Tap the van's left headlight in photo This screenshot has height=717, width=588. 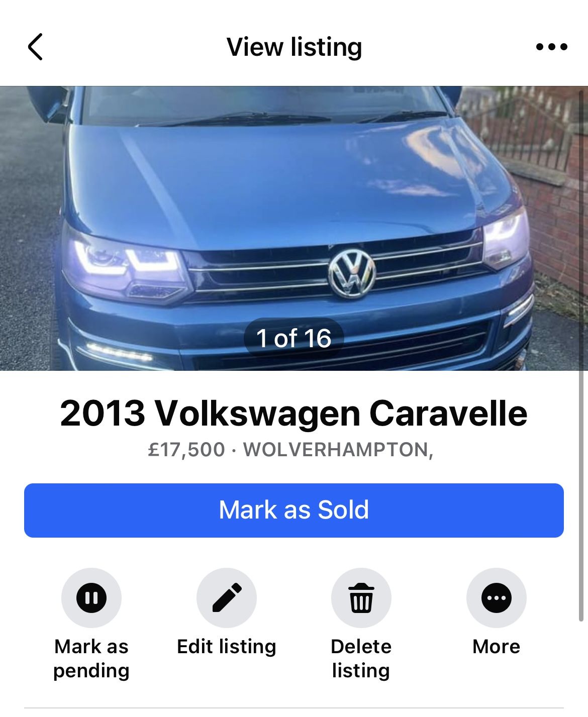point(126,266)
